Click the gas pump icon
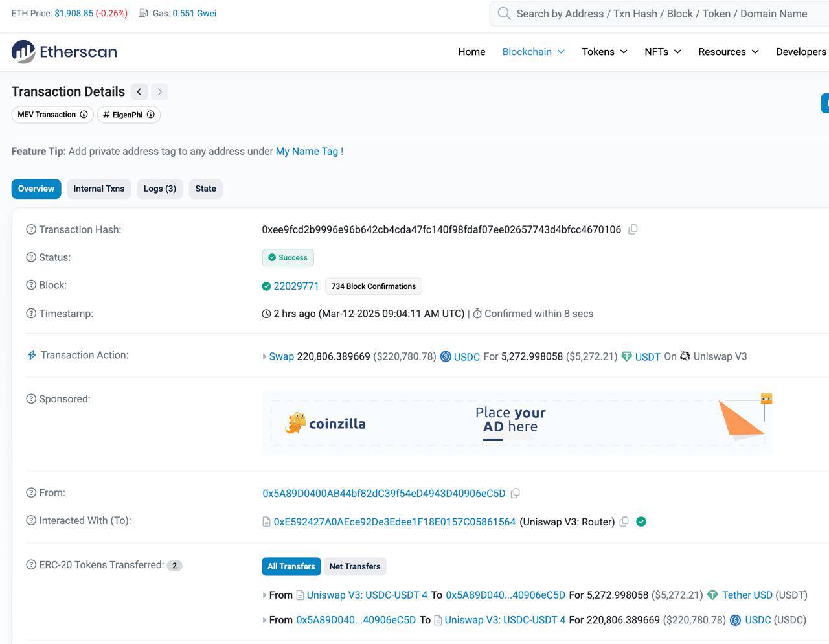This screenshot has height=644, width=829. pos(144,14)
